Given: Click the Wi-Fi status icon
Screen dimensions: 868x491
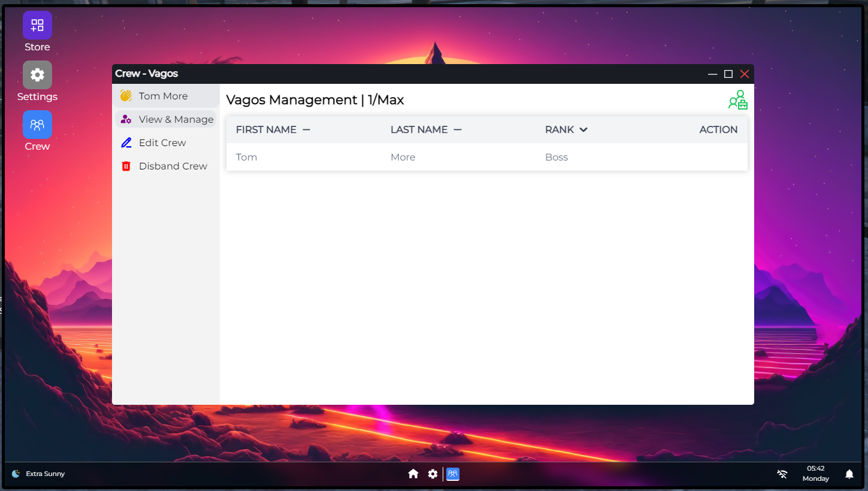Looking at the screenshot, I should tap(782, 474).
